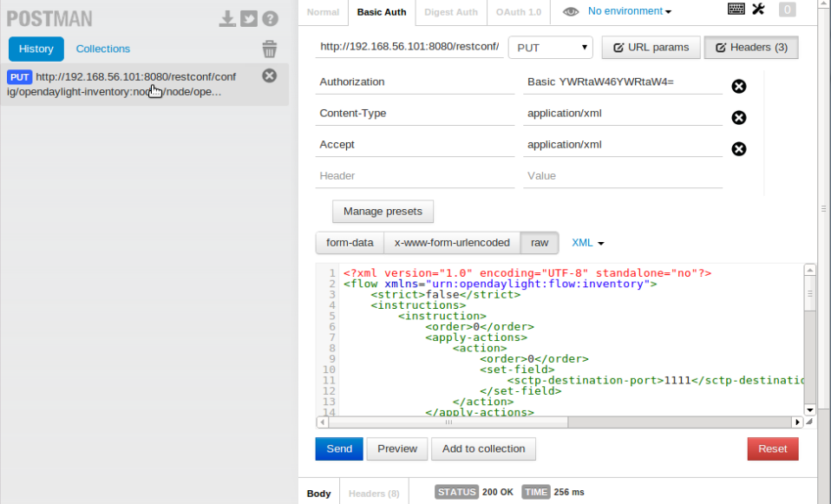Click the Authorization header name field

point(415,82)
